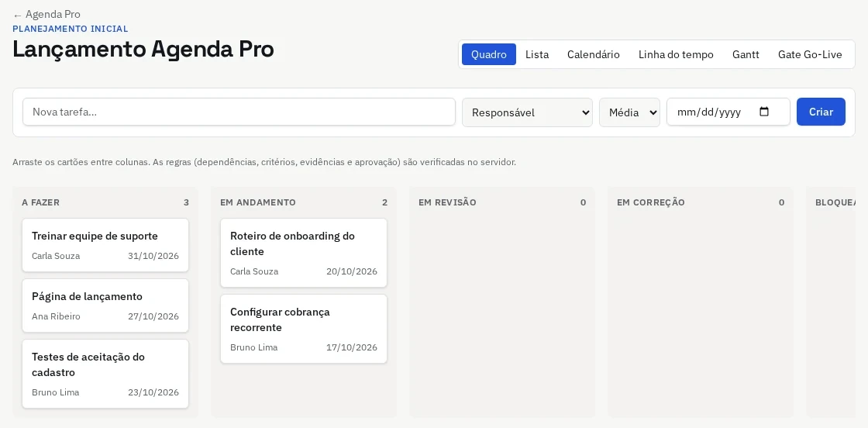Open the Gate Go-Live tab

[x=810, y=54]
